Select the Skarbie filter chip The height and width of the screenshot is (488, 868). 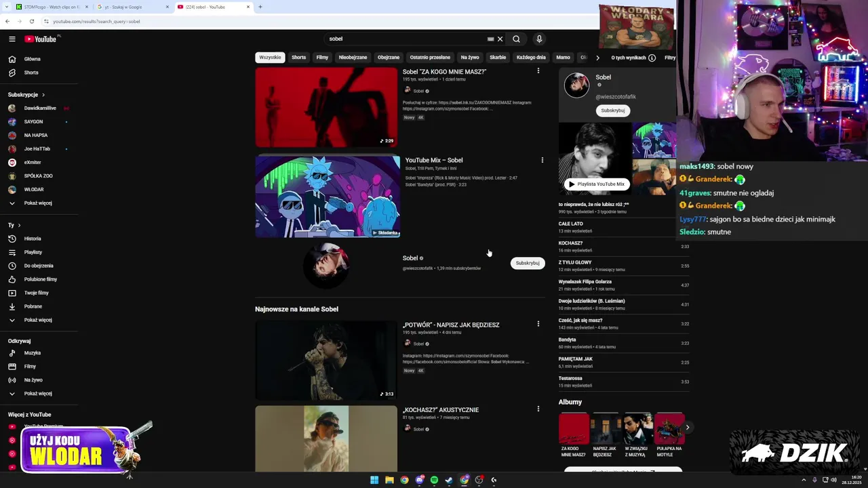498,58
